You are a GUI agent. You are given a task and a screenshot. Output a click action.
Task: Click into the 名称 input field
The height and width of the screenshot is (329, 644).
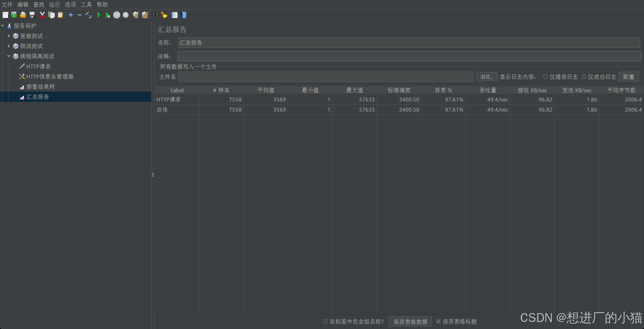(x=409, y=42)
